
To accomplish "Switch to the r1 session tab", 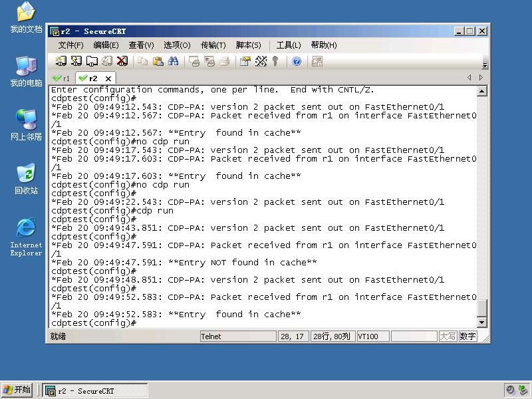I will click(x=61, y=78).
